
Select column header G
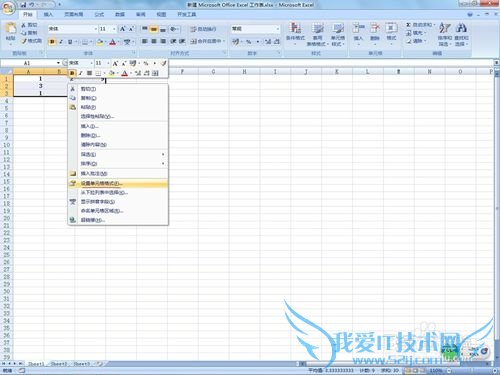213,72
